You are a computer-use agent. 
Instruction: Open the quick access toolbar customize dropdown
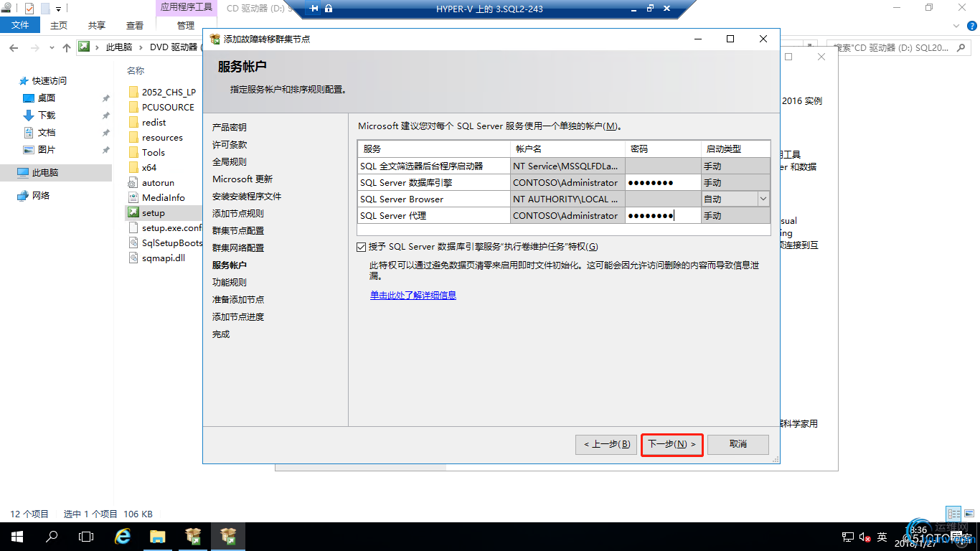coord(59,9)
